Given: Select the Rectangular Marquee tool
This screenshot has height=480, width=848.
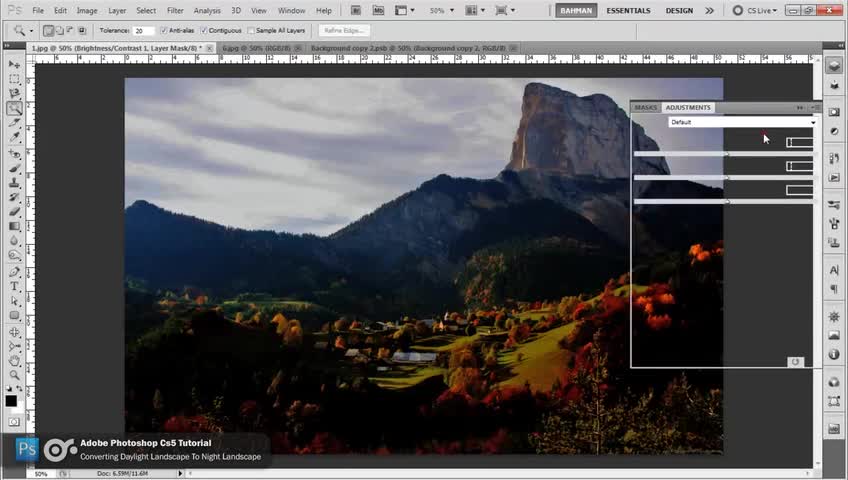Looking at the screenshot, I should [14, 79].
